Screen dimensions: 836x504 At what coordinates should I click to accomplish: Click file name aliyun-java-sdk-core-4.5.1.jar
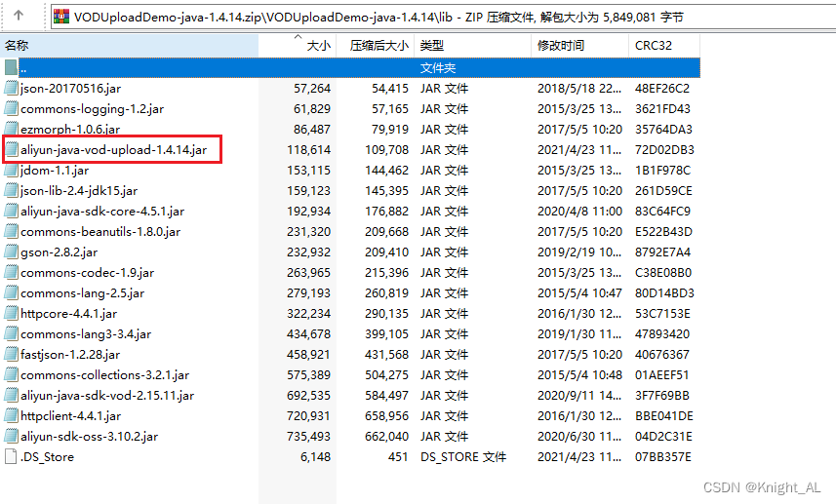pos(102,212)
